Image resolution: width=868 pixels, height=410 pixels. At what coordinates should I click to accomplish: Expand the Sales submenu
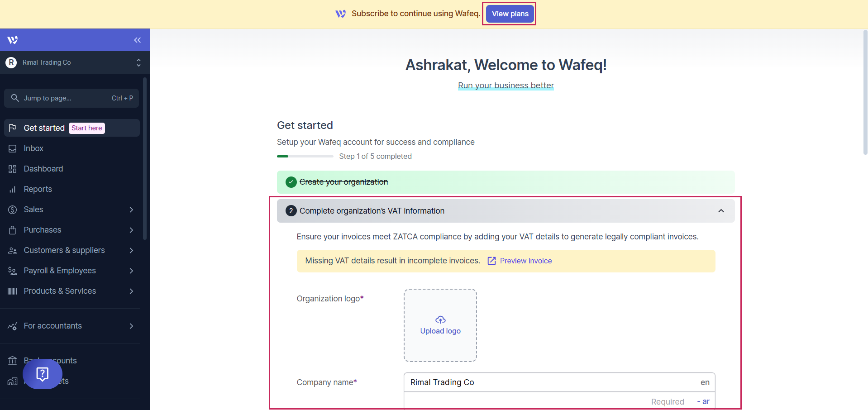point(131,210)
